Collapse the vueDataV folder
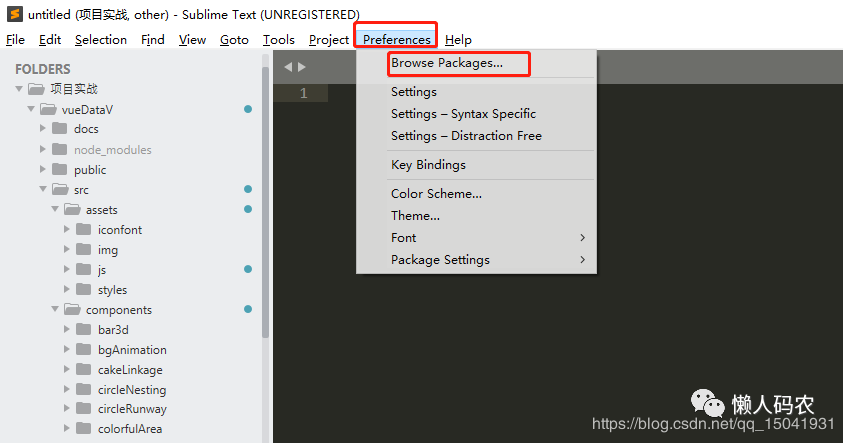The height and width of the screenshot is (443, 843). click(31, 109)
